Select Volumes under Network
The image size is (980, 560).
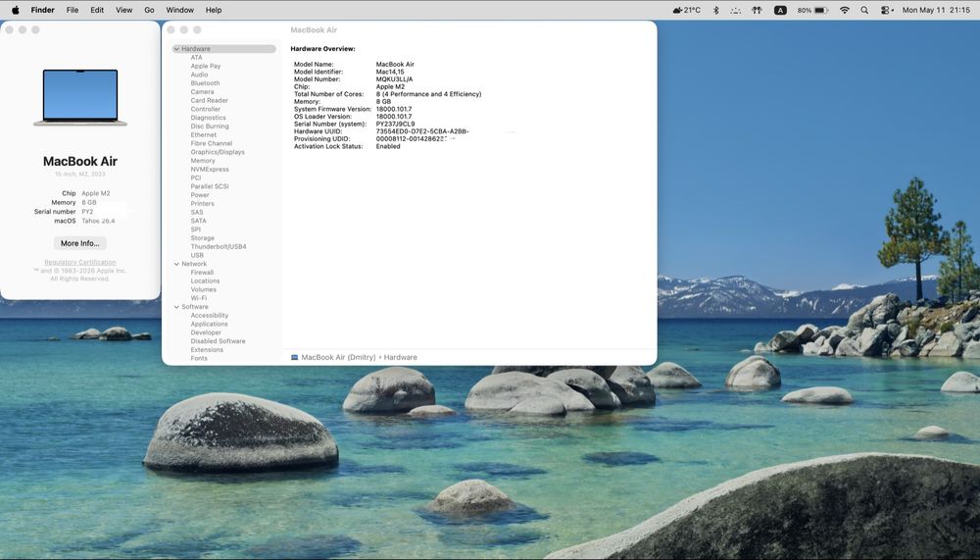coord(203,289)
